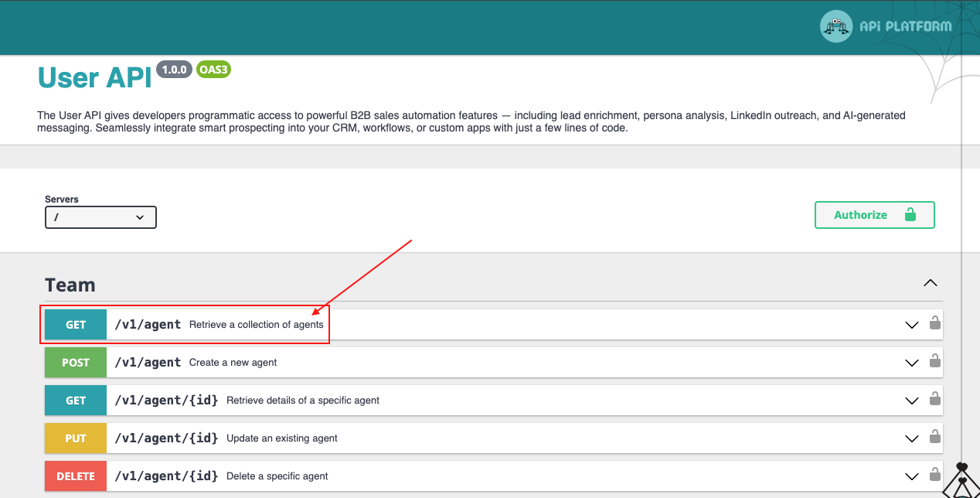
Task: Click 'Retrieve details of a specific agent' row
Action: pyautogui.click(x=303, y=401)
